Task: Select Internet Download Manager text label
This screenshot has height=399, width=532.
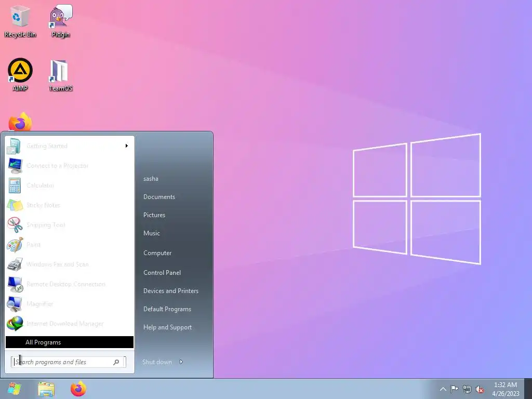Action: pyautogui.click(x=65, y=324)
